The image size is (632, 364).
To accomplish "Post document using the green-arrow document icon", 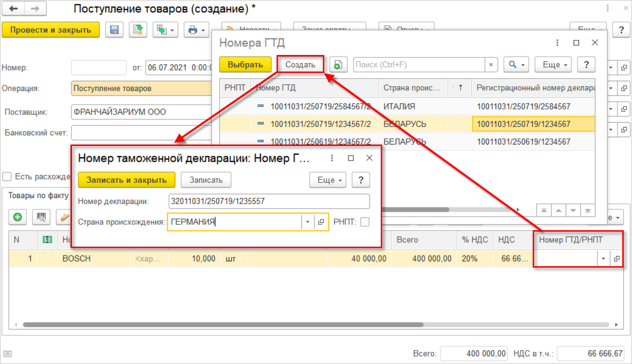I will pyautogui.click(x=138, y=30).
